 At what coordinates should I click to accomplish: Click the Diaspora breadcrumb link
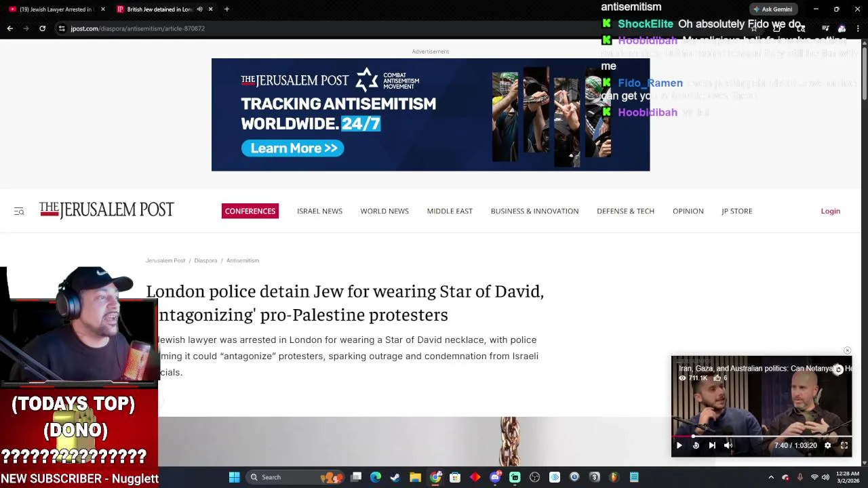click(205, 260)
